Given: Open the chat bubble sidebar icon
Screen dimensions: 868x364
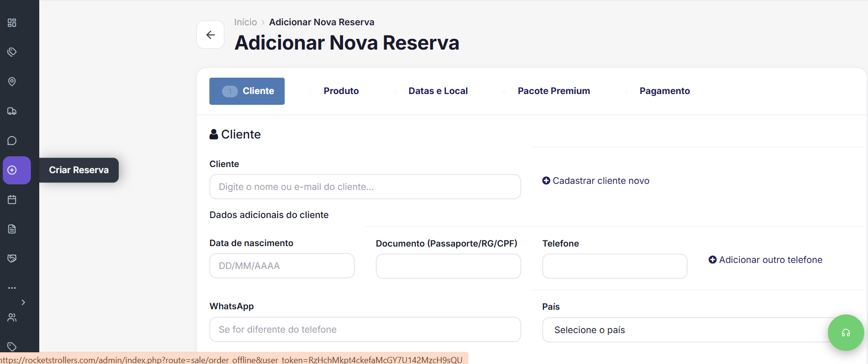Looking at the screenshot, I should (12, 140).
